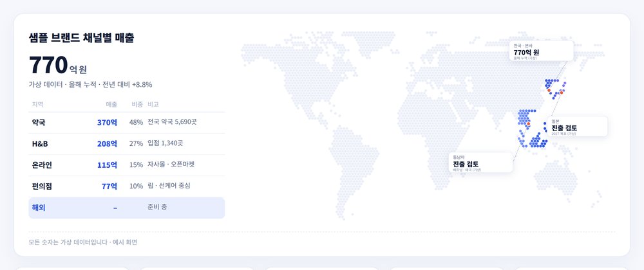Click the highlighted 해외 row

(x=126, y=208)
